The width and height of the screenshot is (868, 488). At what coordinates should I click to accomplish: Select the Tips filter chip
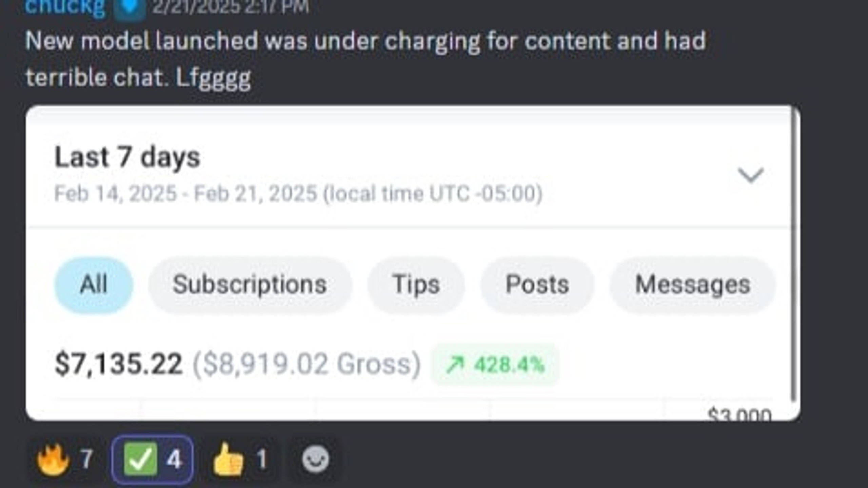pos(416,284)
